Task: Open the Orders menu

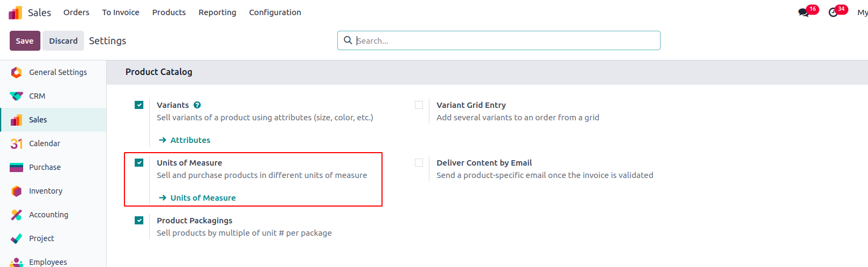Action: click(77, 12)
